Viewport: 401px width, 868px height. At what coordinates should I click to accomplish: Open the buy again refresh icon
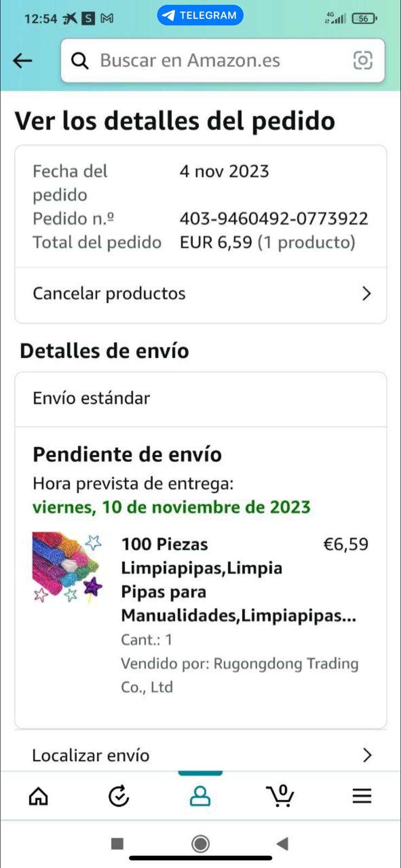[x=119, y=796]
